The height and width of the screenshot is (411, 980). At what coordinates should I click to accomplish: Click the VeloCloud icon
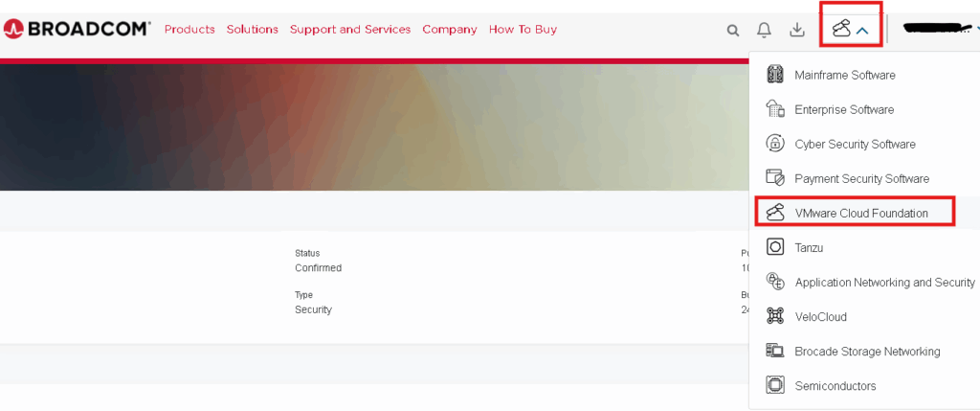[775, 316]
